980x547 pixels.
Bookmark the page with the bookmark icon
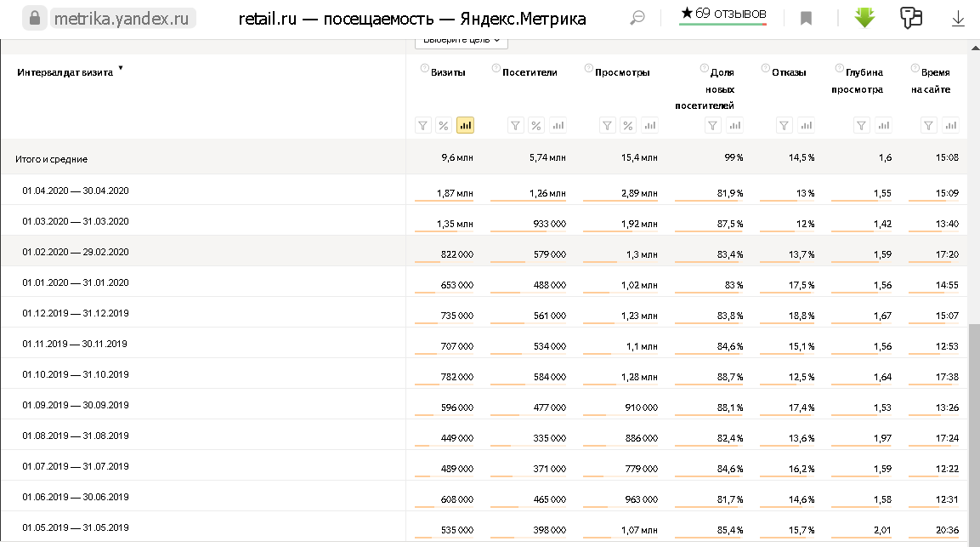click(x=807, y=19)
